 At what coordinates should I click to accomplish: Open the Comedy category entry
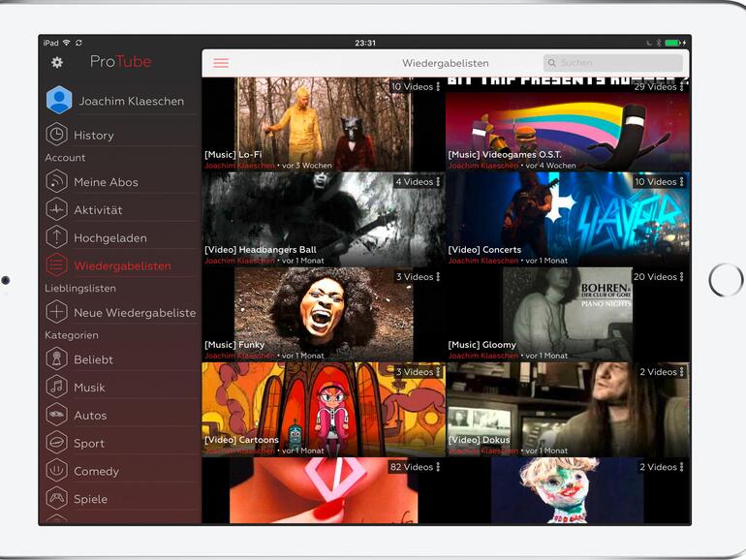pyautogui.click(x=96, y=471)
